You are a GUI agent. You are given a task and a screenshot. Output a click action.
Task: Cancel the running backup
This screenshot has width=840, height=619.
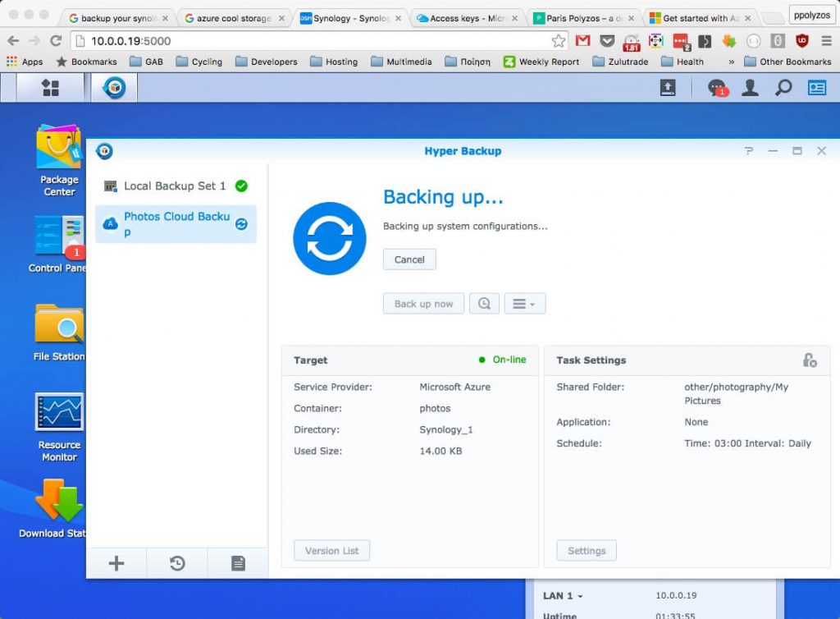(409, 259)
